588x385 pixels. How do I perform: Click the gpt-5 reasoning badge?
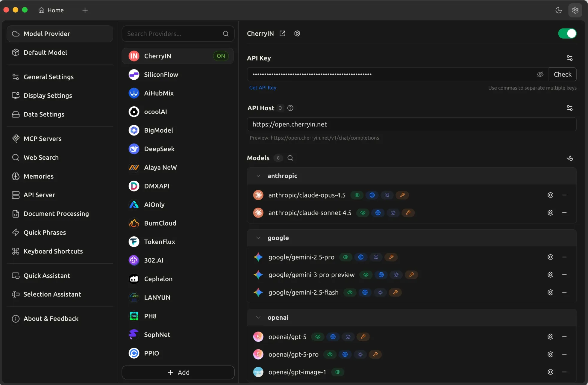tap(348, 337)
